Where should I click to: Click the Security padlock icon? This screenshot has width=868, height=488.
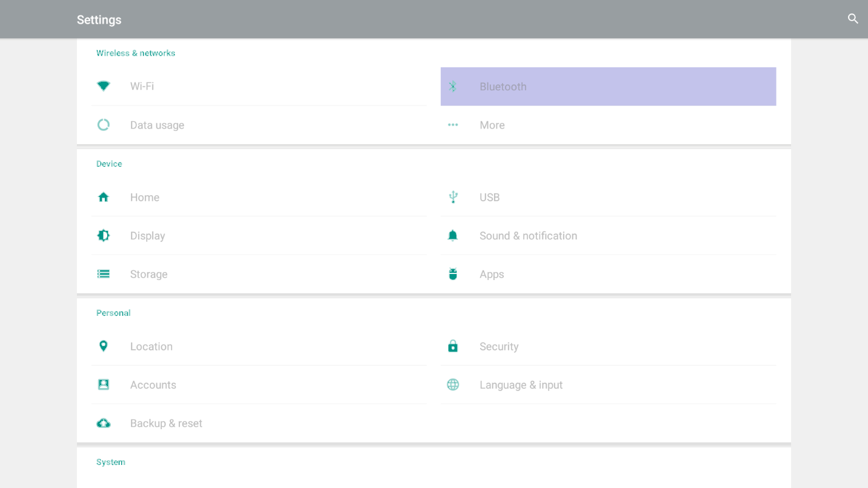[x=453, y=346]
